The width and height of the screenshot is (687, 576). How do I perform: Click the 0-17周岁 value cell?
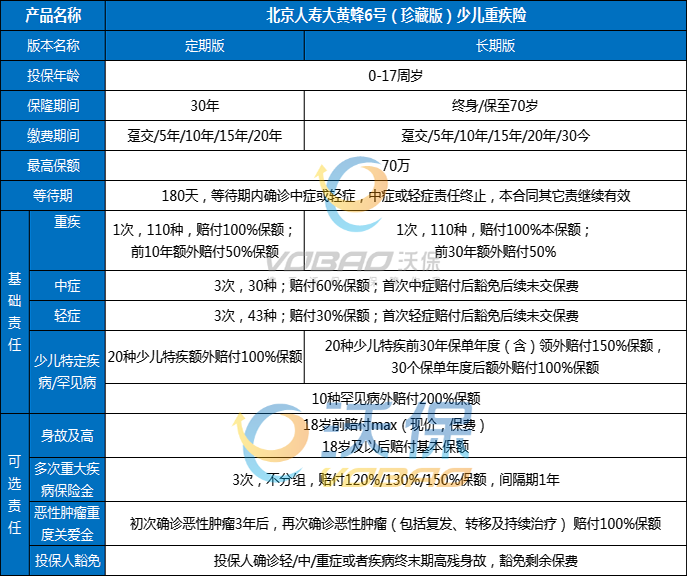[396, 76]
